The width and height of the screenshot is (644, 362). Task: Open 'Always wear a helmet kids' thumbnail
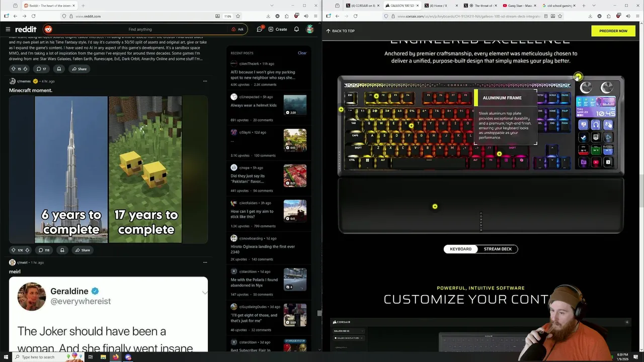click(x=295, y=106)
